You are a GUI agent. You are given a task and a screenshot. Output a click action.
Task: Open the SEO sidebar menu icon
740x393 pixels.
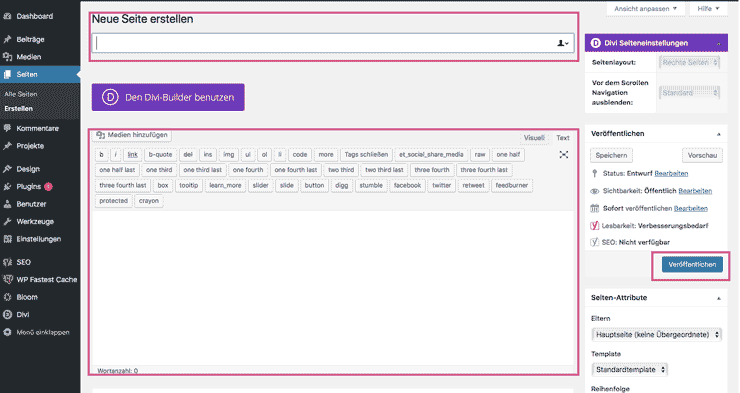click(x=8, y=262)
